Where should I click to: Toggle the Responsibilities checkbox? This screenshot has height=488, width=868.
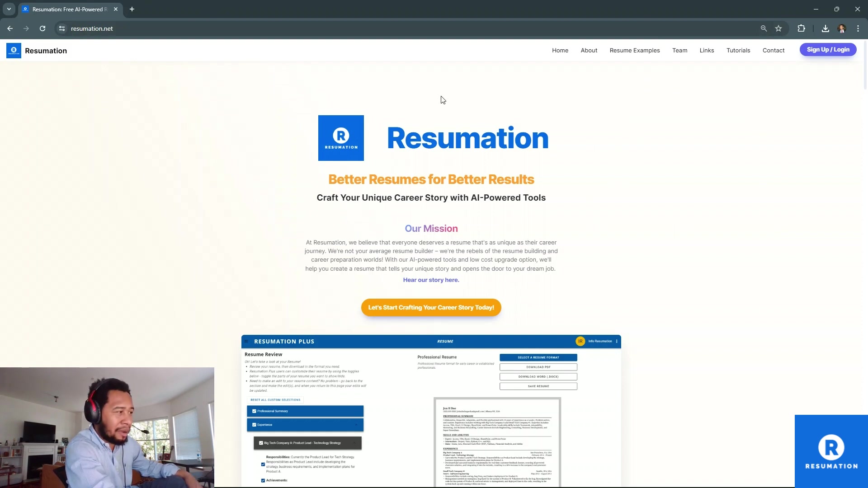(x=263, y=464)
